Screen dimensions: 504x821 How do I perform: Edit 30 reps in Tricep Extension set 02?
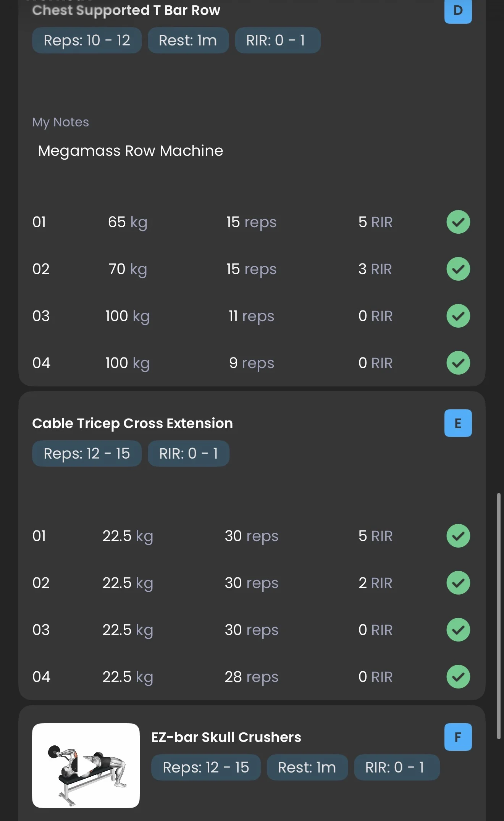(251, 583)
